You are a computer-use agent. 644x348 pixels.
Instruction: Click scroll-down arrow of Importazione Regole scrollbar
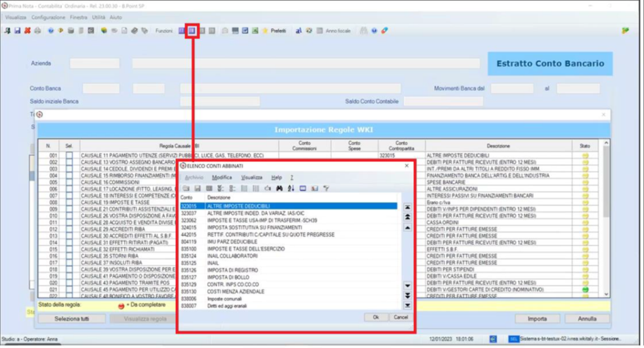click(x=606, y=294)
